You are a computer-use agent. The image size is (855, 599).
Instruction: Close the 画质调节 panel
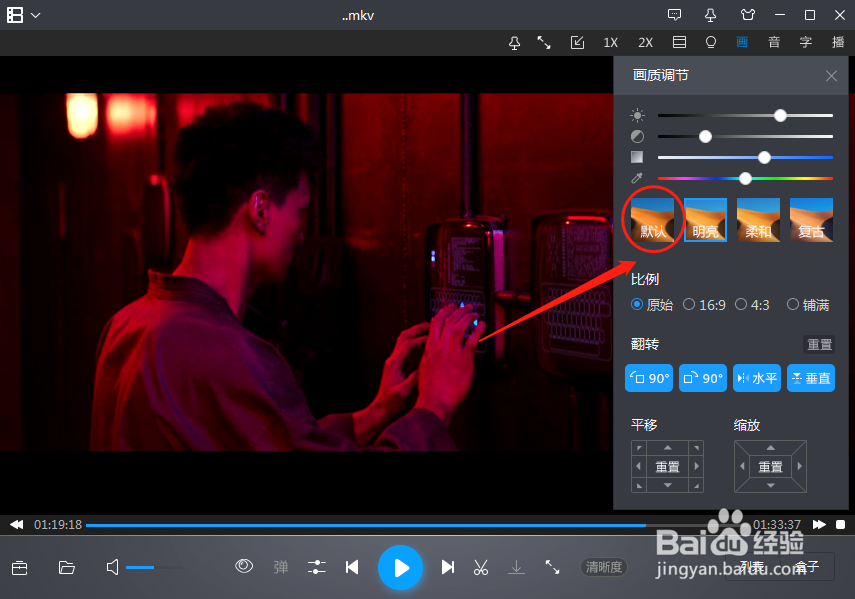831,76
